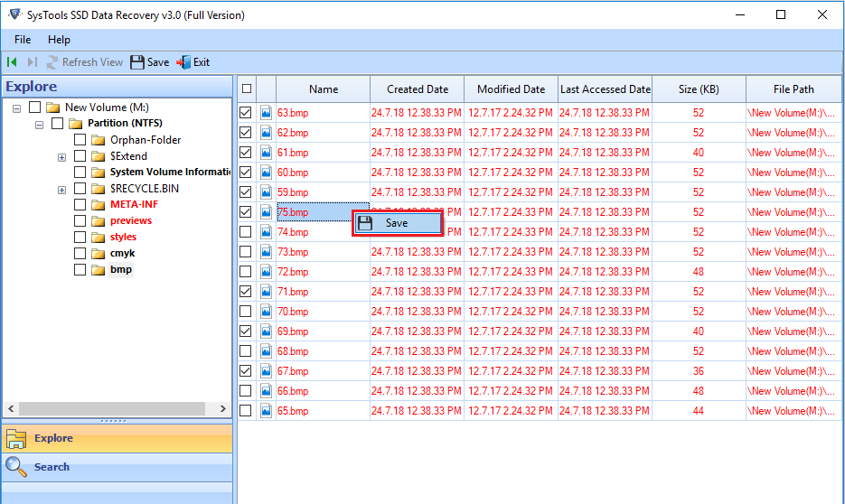This screenshot has height=504, width=845.
Task: Click the Explore pane folder icon at bottom
Action: 16,438
